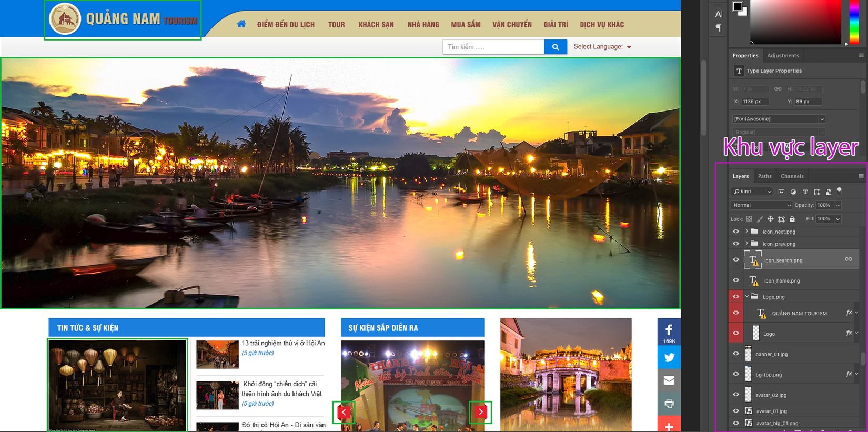This screenshot has height=432, width=868.
Task: Open the Opacity slider dropdown
Action: point(837,205)
